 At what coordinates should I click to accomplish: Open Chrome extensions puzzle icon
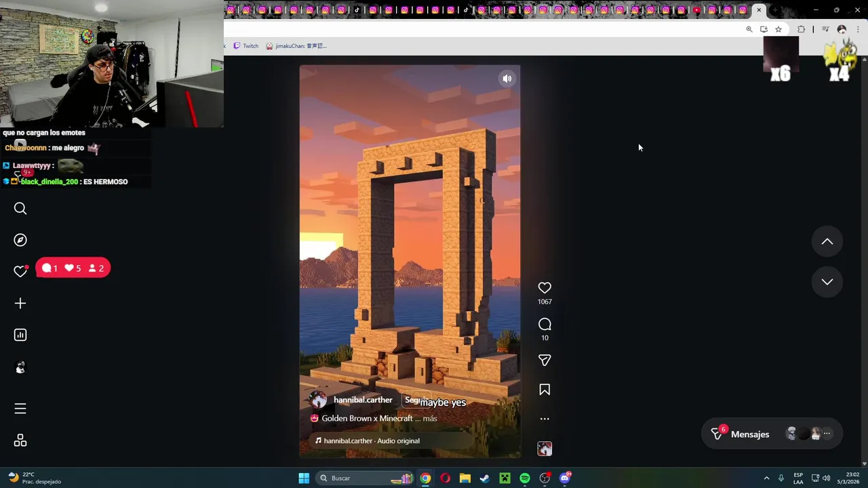click(802, 29)
